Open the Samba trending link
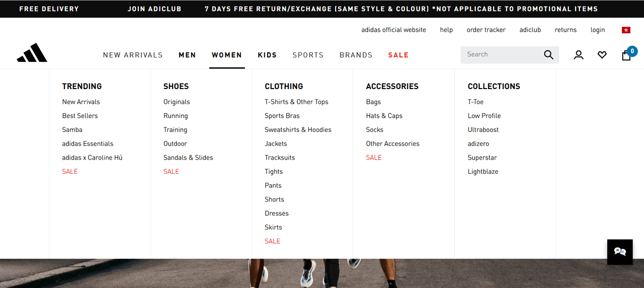 [x=72, y=130]
